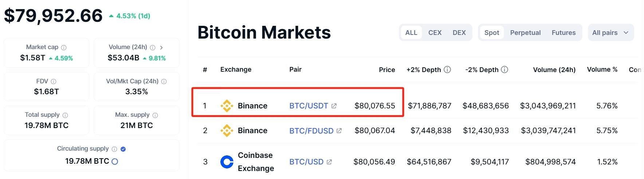Viewport: 644px width, 179px height.
Task: Switch to the ALL exchanges filter
Action: coord(411,33)
